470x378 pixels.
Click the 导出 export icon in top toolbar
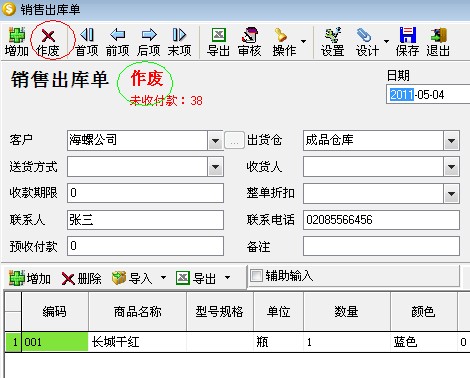[218, 42]
